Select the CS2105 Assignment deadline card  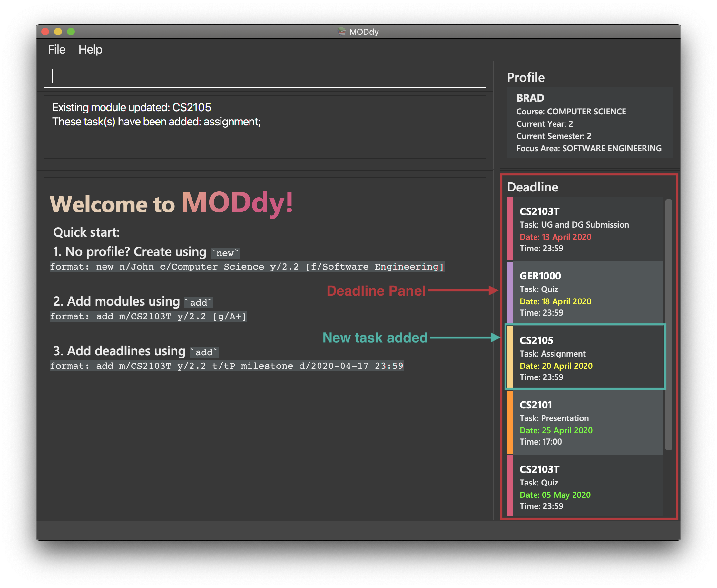click(x=585, y=357)
